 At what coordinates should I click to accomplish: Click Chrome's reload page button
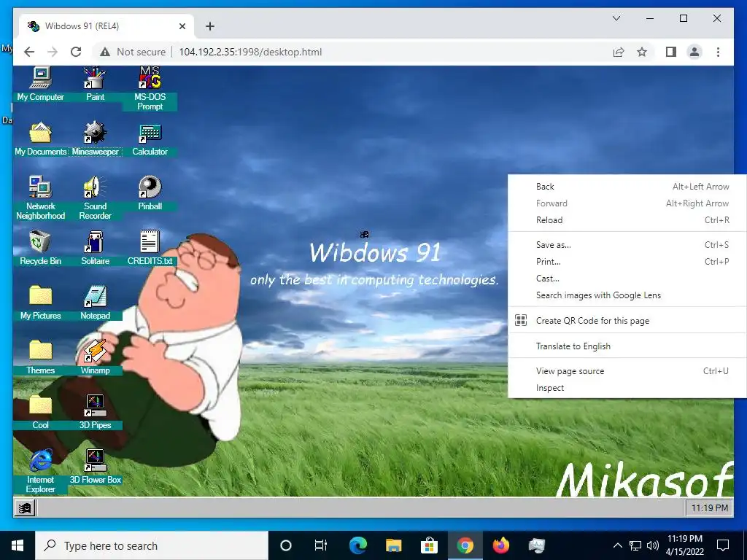[x=76, y=52]
